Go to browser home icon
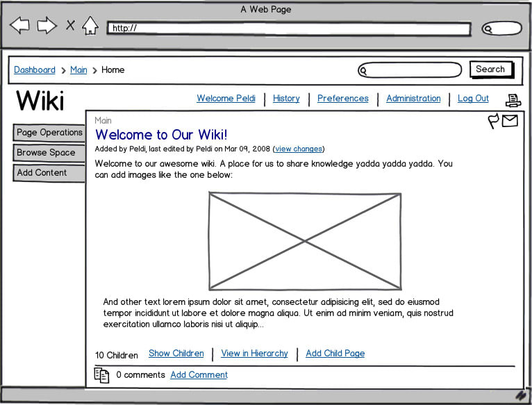Screen dimensions: 532x405 90,26
